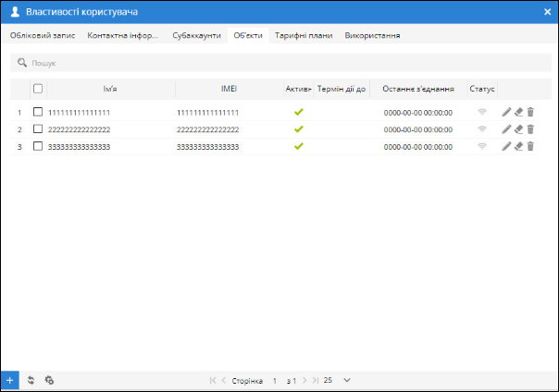Clear history of object 111111111111111 with eraser
Image resolution: width=560 pixels, height=392 pixels.
518,113
